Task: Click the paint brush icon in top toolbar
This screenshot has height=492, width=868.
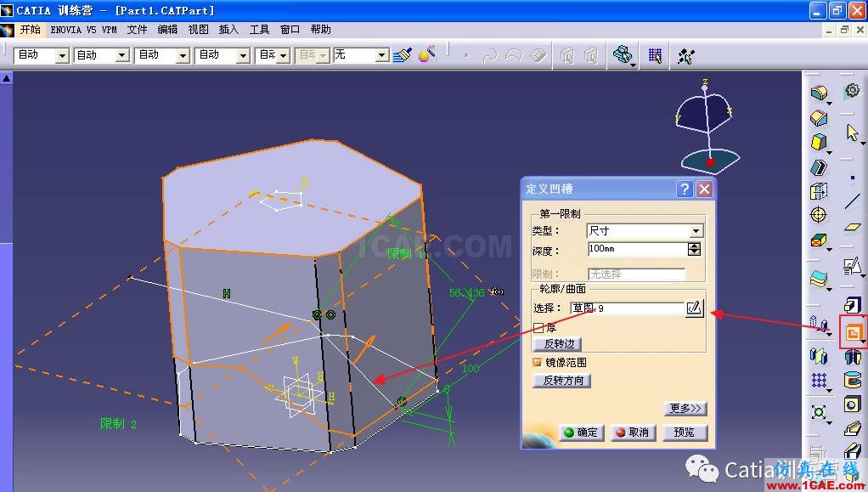Action: point(402,55)
